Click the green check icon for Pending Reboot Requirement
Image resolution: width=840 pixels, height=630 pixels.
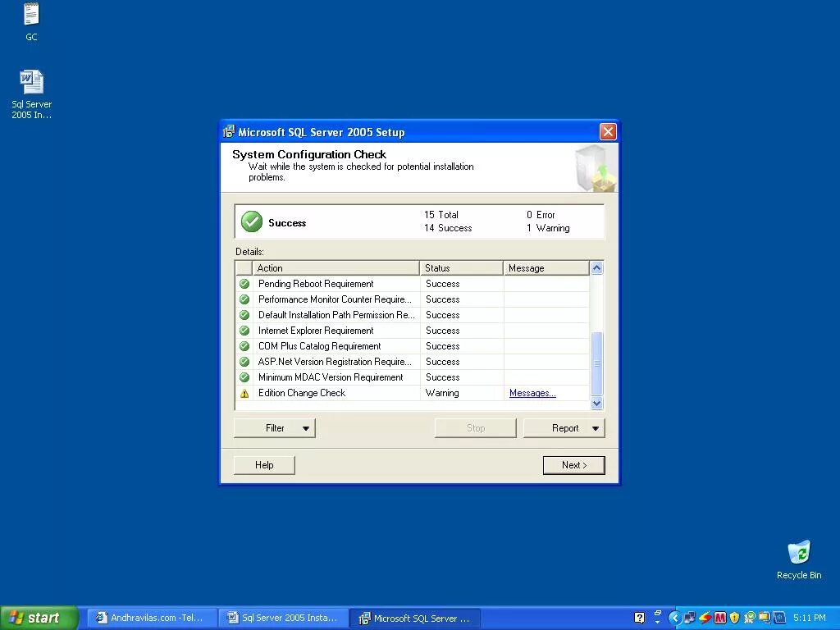tap(244, 283)
